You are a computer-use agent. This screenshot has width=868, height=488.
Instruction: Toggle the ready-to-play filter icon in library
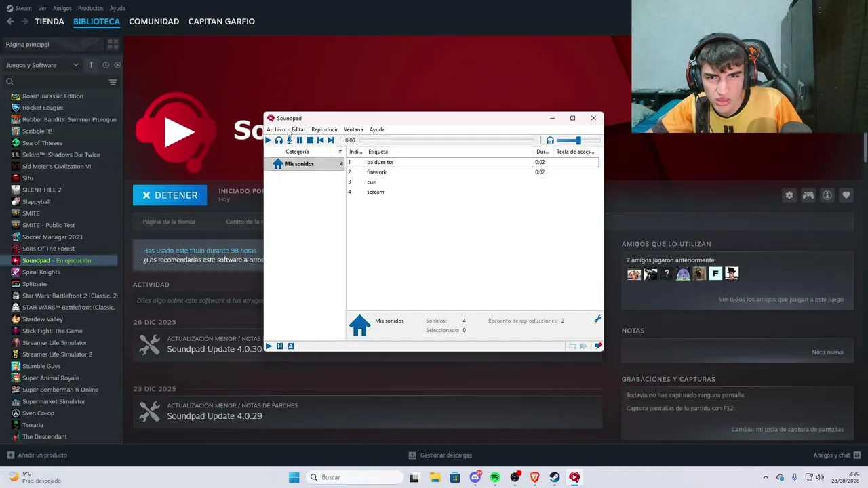[x=117, y=65]
